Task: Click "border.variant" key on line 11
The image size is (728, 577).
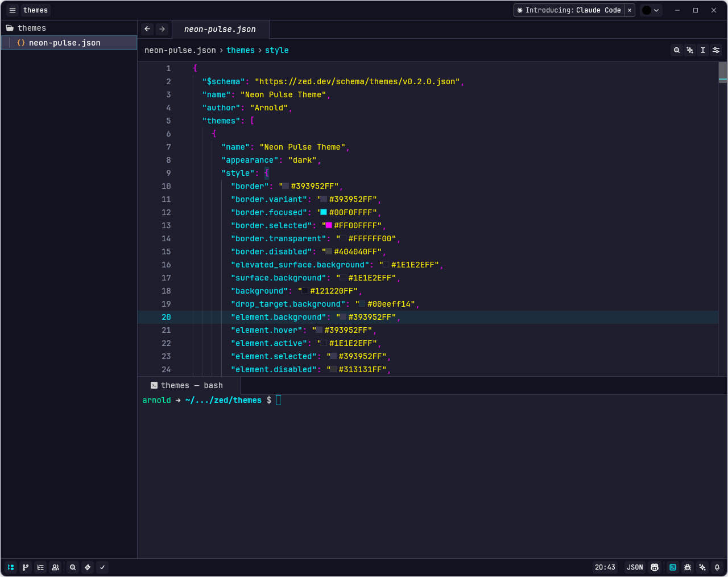Action: pyautogui.click(x=269, y=199)
